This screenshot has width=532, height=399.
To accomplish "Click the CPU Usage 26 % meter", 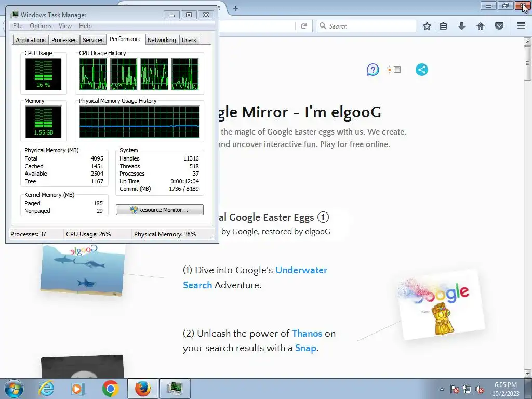I will coord(43,74).
